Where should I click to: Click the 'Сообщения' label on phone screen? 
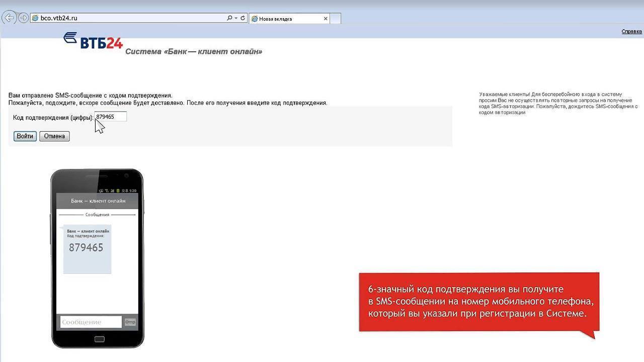click(x=97, y=215)
